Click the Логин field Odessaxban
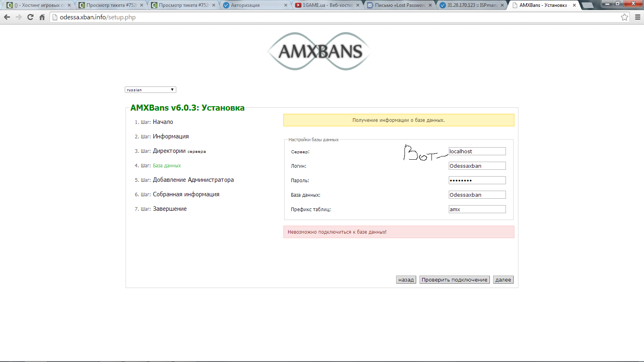This screenshot has width=644, height=362. pos(477,166)
